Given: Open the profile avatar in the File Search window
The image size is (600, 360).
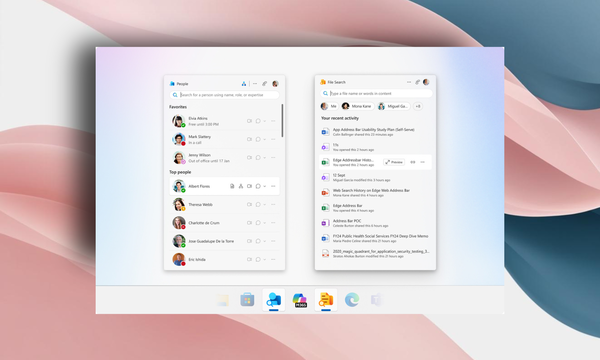Looking at the screenshot, I should [x=426, y=82].
